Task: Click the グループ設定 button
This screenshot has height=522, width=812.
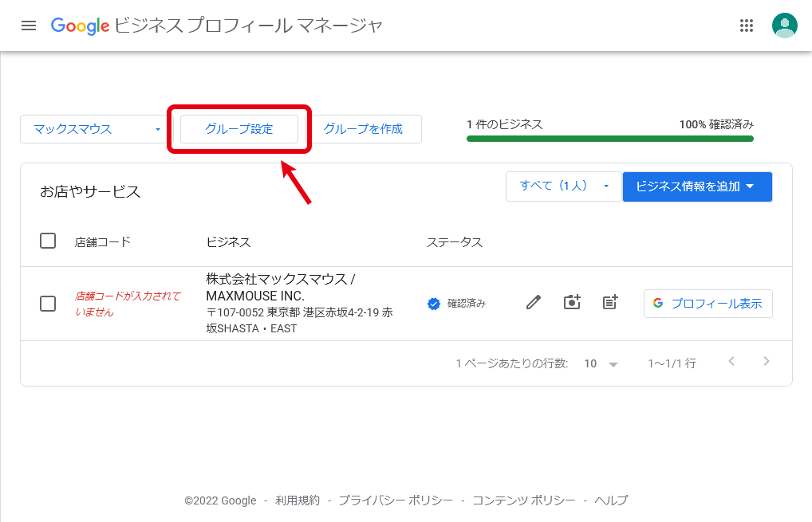Action: 238,129
